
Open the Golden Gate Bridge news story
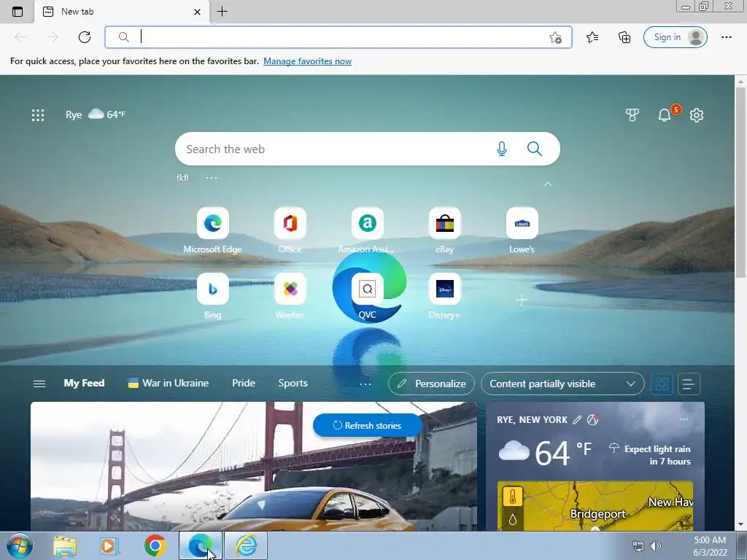pyautogui.click(x=253, y=467)
